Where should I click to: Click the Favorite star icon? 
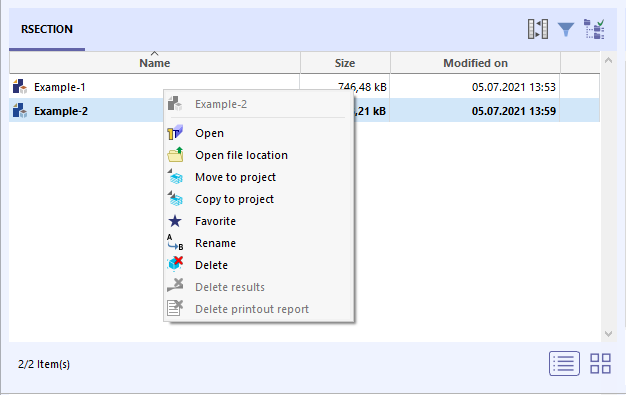click(x=175, y=221)
